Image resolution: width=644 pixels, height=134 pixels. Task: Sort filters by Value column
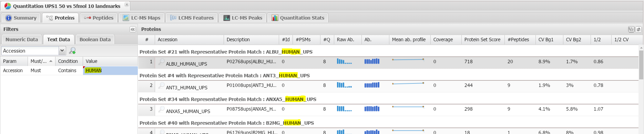pos(110,61)
